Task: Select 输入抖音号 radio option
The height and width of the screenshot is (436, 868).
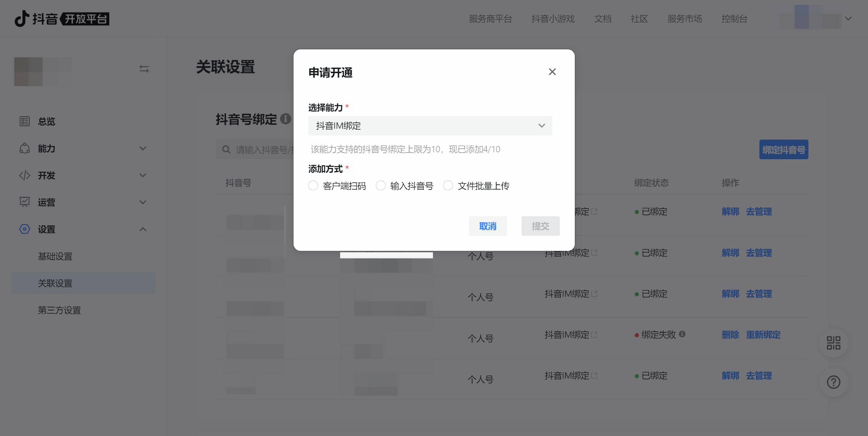Action: (381, 185)
